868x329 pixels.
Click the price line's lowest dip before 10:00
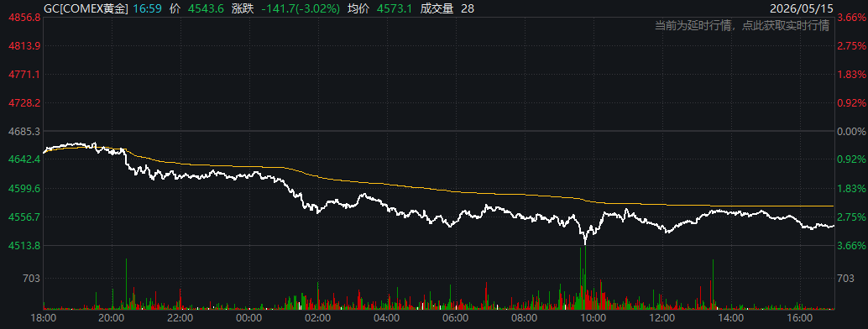tap(584, 243)
